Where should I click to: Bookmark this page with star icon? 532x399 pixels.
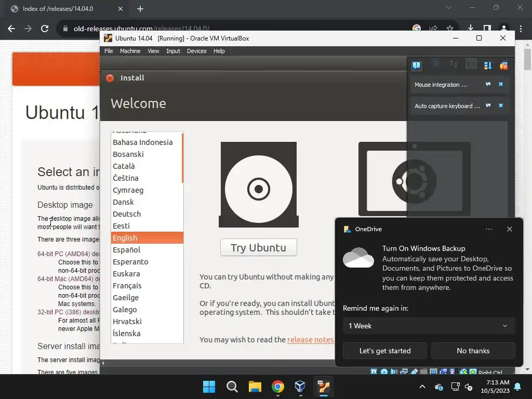pos(450,29)
